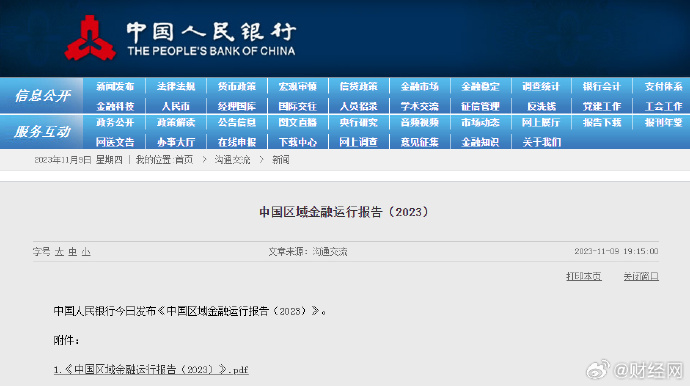Open 政务公开 under 服务互动
The width and height of the screenshot is (690, 386).
pyautogui.click(x=115, y=122)
